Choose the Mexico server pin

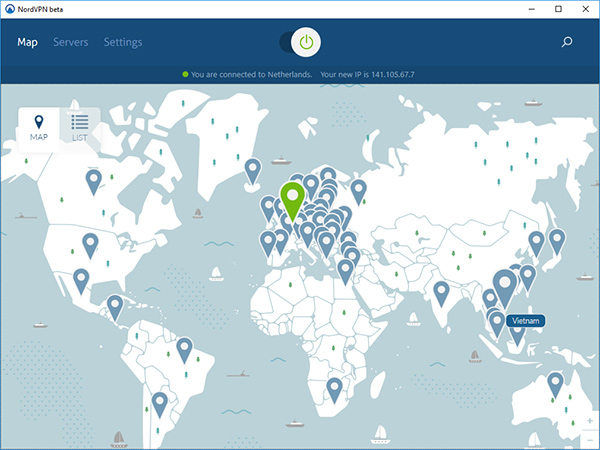click(x=81, y=281)
